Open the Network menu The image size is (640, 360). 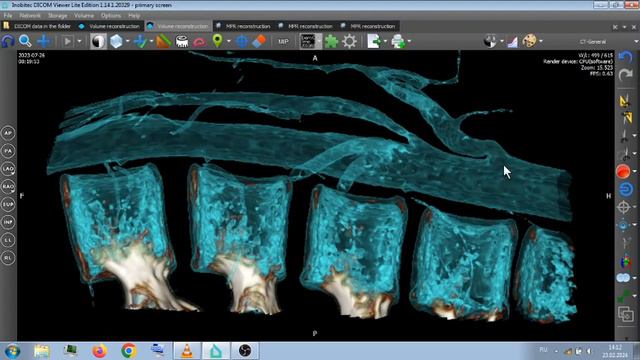click(30, 16)
